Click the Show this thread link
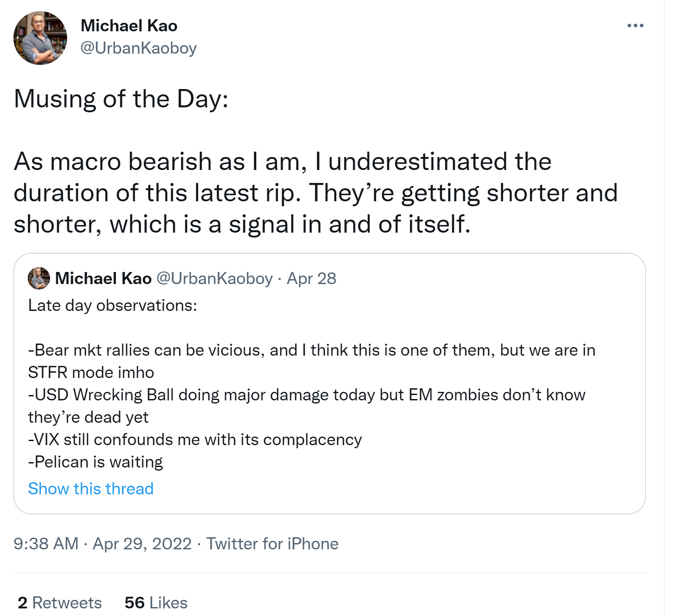The width and height of the screenshot is (676, 616). point(91,489)
